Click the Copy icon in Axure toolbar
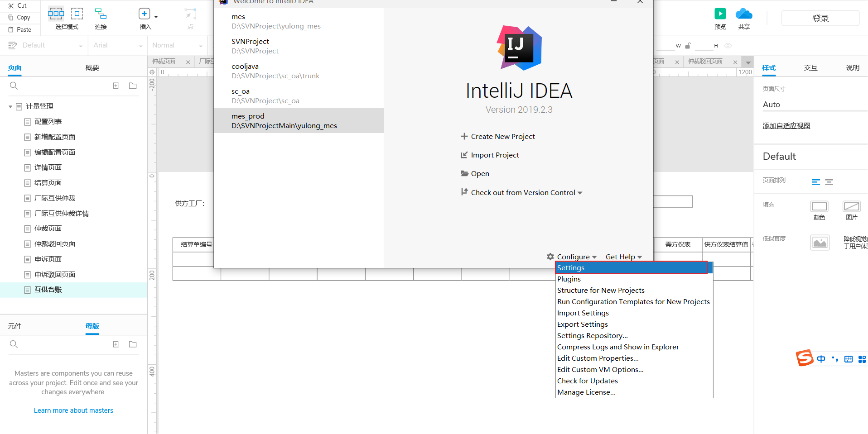868x434 pixels. coord(11,18)
